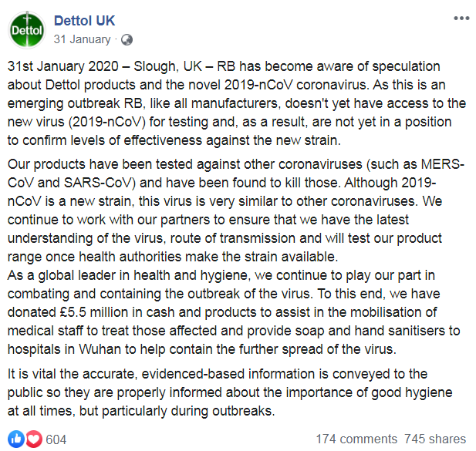Open the post options three-dot menu
The width and height of the screenshot is (476, 451).
click(x=461, y=19)
